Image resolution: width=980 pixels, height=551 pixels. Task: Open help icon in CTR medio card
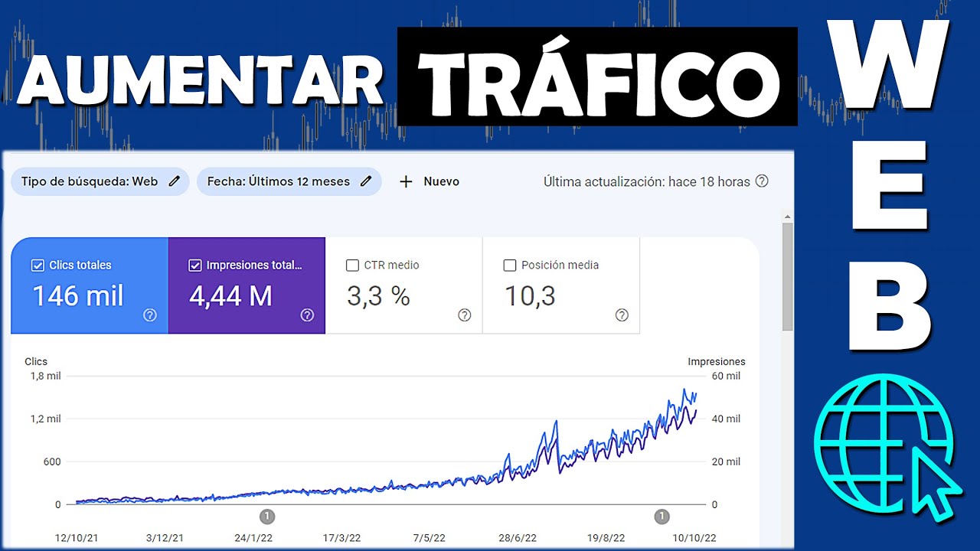pyautogui.click(x=465, y=315)
